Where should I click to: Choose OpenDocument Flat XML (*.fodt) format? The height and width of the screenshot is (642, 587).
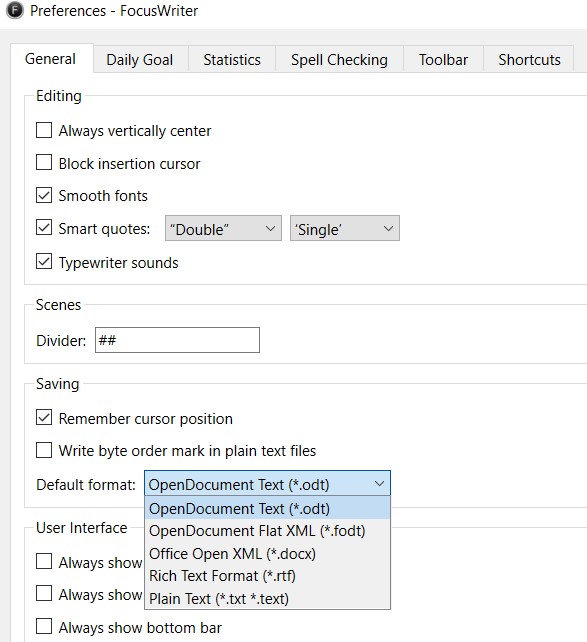[x=268, y=531]
